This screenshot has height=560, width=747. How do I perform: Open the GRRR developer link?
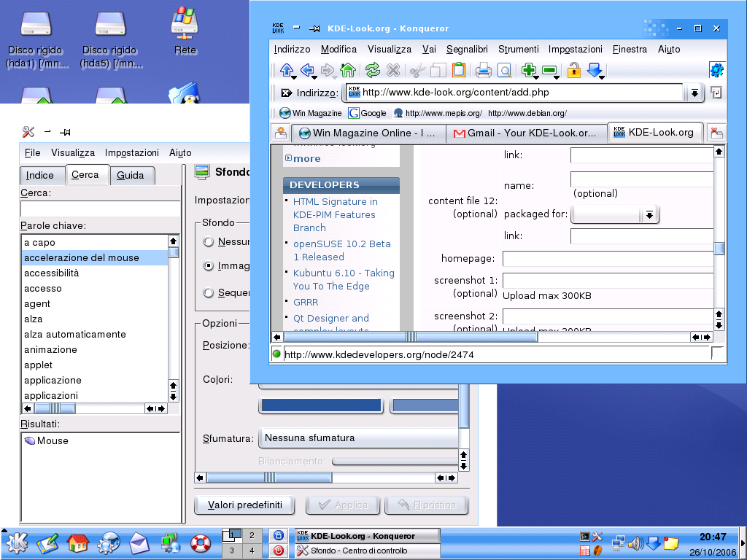[306, 303]
